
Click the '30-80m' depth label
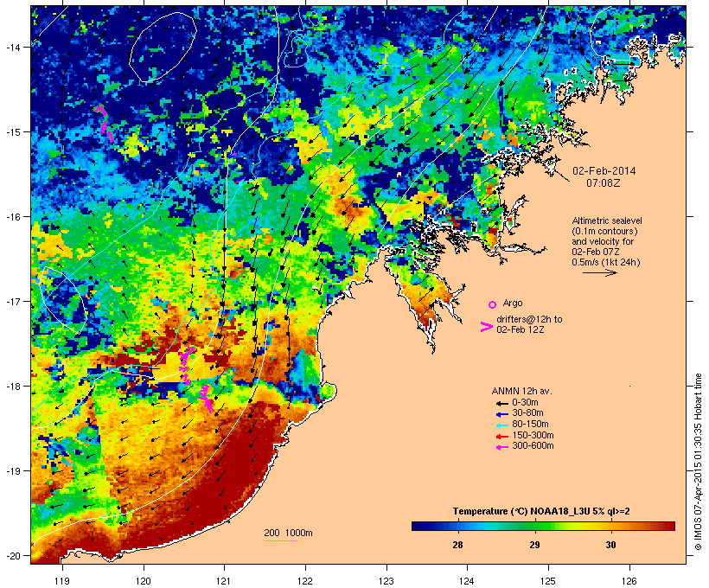527,413
